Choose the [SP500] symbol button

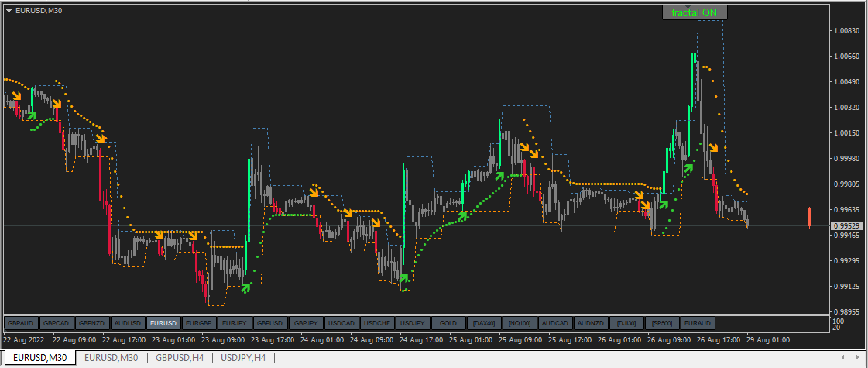(x=662, y=322)
